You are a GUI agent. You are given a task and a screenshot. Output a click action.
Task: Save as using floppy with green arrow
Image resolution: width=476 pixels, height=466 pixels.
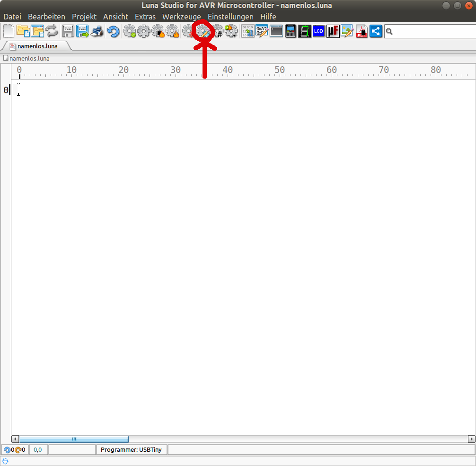(82, 31)
